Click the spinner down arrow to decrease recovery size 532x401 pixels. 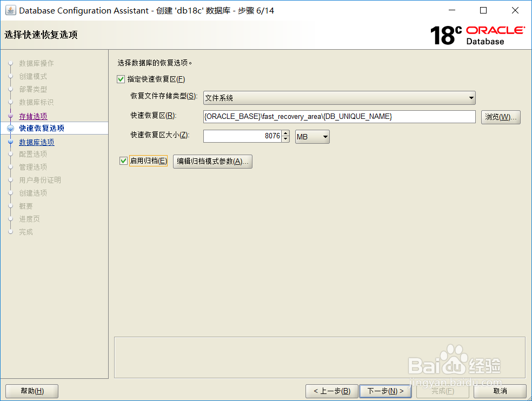[x=285, y=139]
